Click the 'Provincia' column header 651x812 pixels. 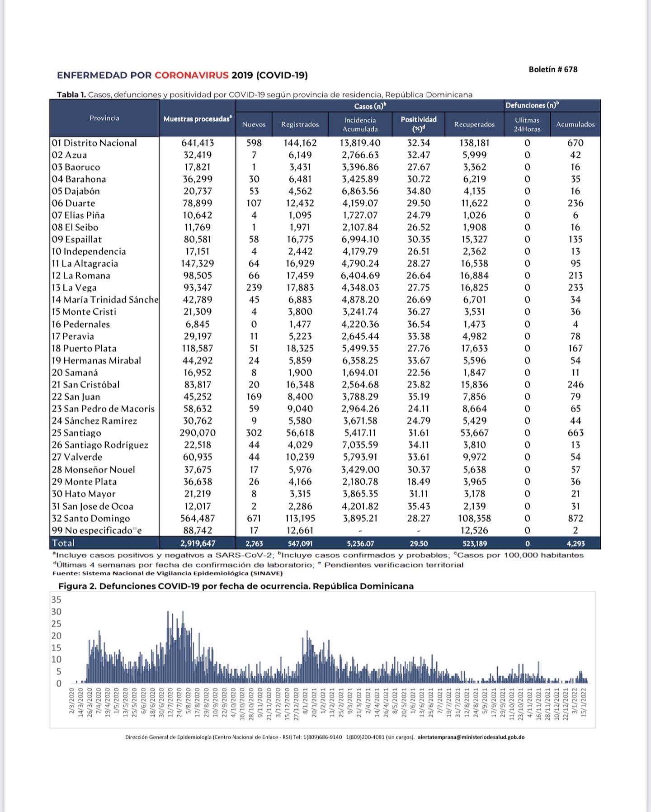[x=104, y=118]
